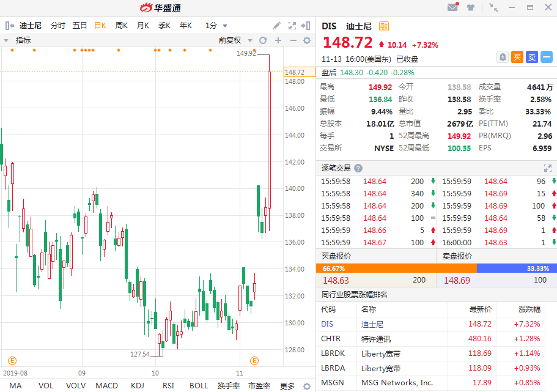Image resolution: width=557 pixels, height=392 pixels.
Task: Click the orange 66.67% bid bar
Action: [396, 268]
